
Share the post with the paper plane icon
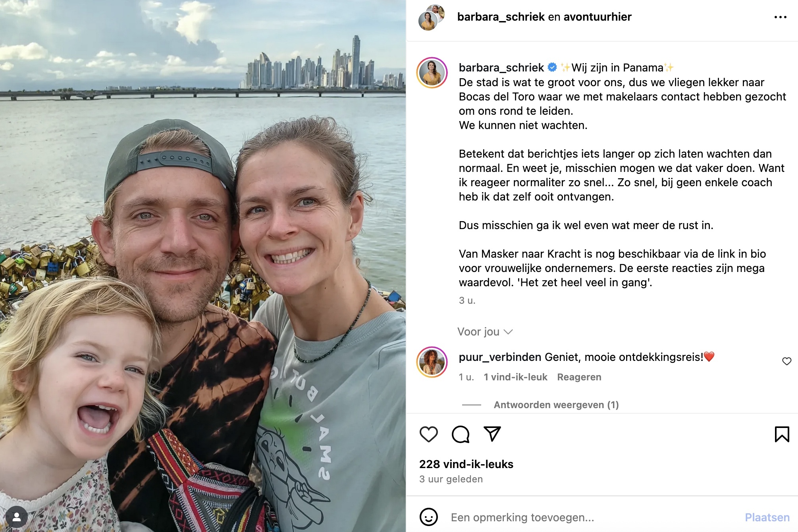[492, 434]
